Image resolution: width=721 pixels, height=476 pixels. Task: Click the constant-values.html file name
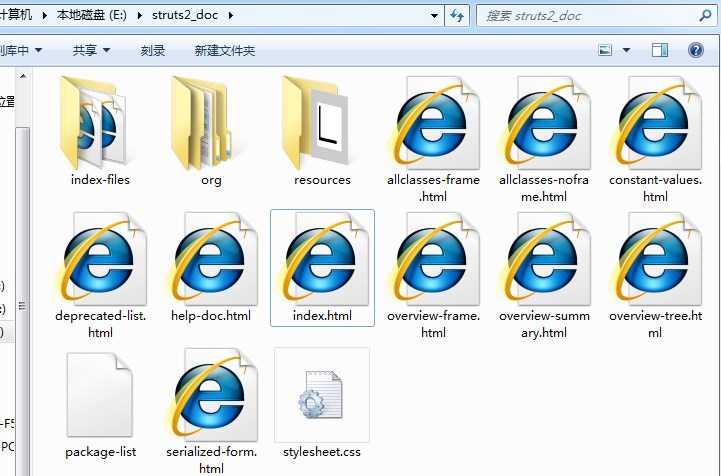coord(656,188)
